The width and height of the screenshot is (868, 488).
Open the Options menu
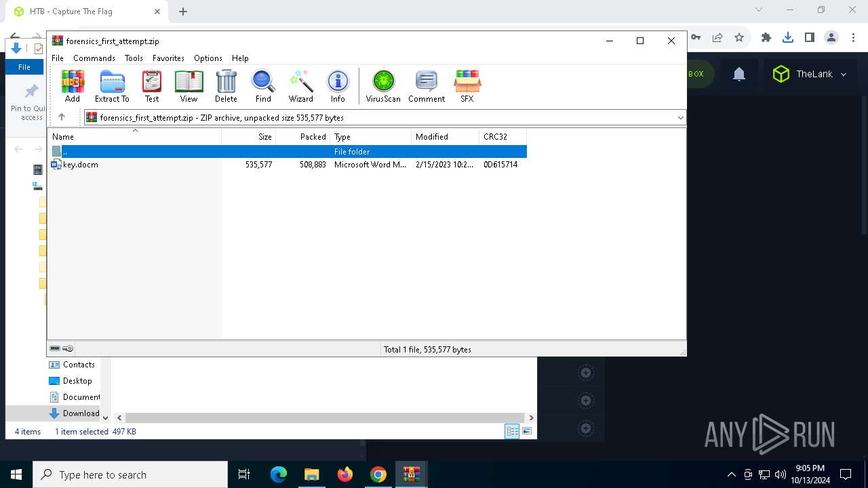click(x=208, y=58)
